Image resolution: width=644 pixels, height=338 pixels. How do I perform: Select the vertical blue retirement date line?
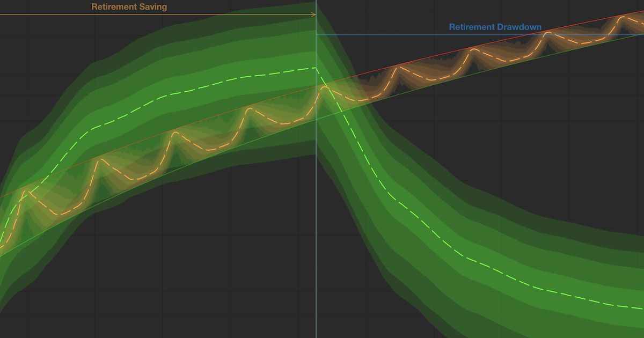click(x=316, y=215)
